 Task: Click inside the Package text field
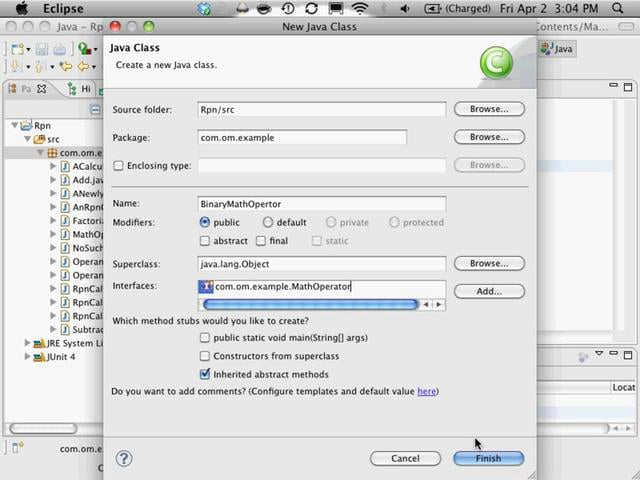(x=302, y=138)
